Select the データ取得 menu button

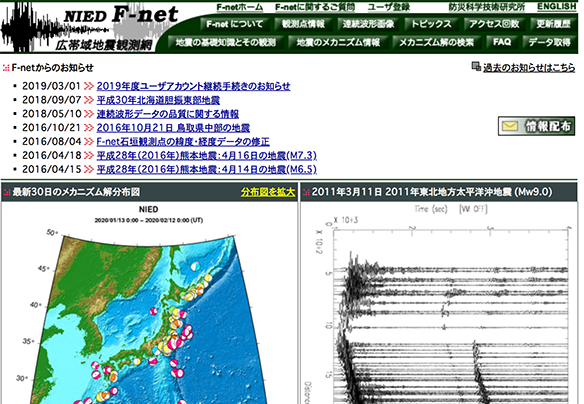pyautogui.click(x=549, y=42)
